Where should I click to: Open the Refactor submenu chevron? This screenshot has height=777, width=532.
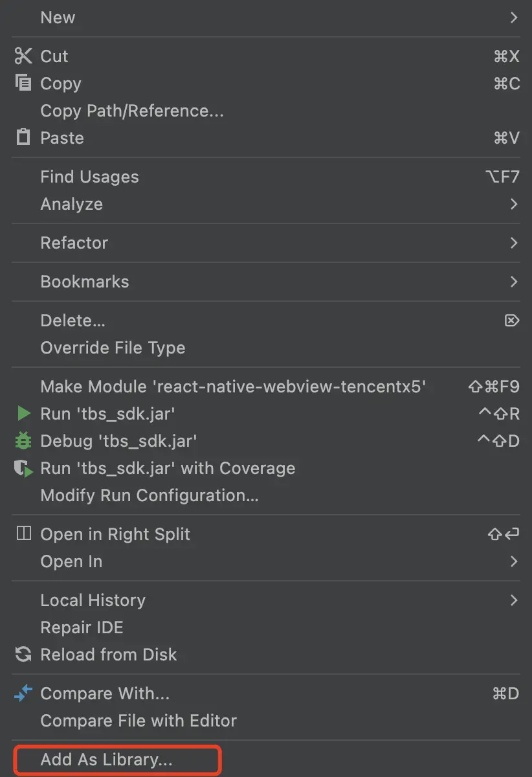tap(514, 243)
